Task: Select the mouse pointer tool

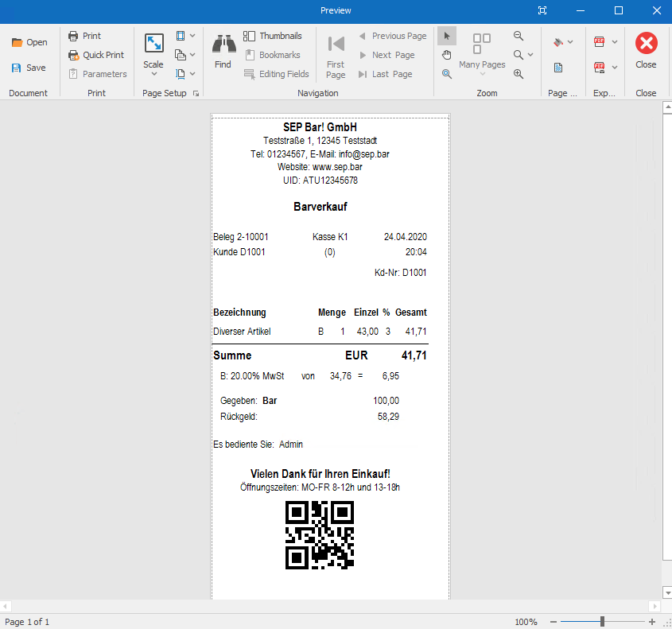Action: pyautogui.click(x=447, y=36)
